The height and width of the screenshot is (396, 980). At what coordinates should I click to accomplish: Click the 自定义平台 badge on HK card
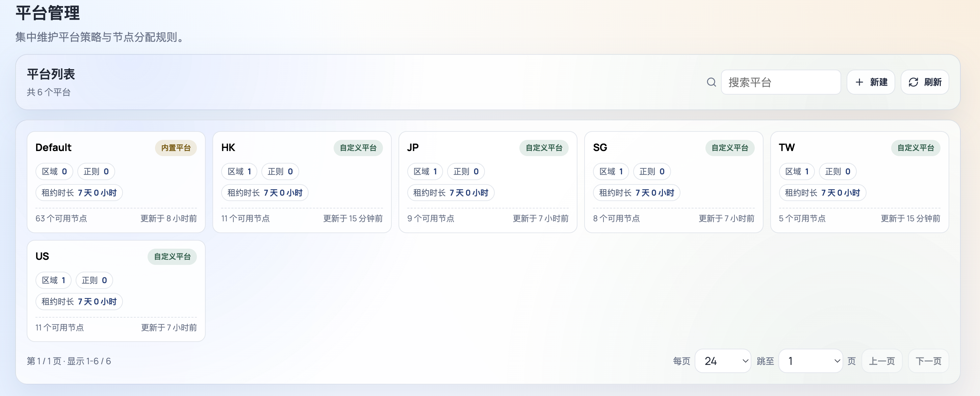click(x=358, y=148)
